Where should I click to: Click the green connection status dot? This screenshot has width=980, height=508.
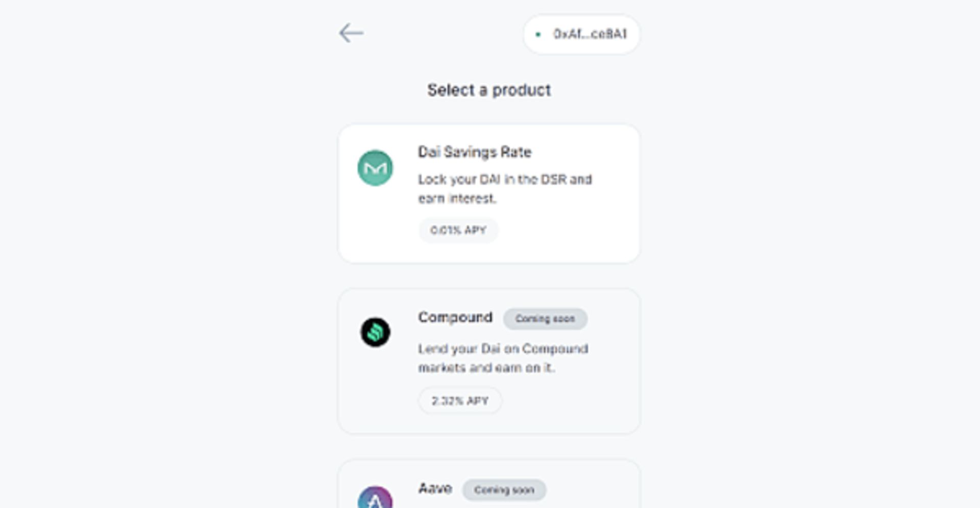537,34
